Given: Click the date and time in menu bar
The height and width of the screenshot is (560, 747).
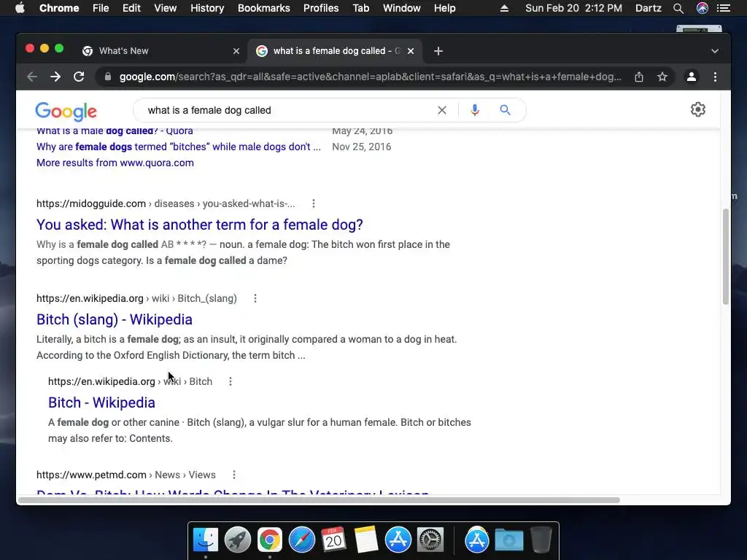Looking at the screenshot, I should tap(573, 8).
